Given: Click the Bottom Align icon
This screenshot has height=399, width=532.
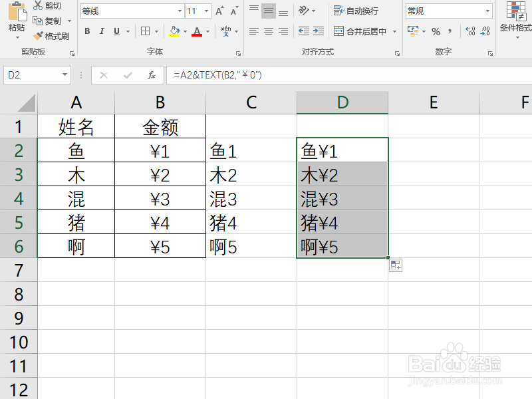Looking at the screenshot, I should (x=283, y=11).
